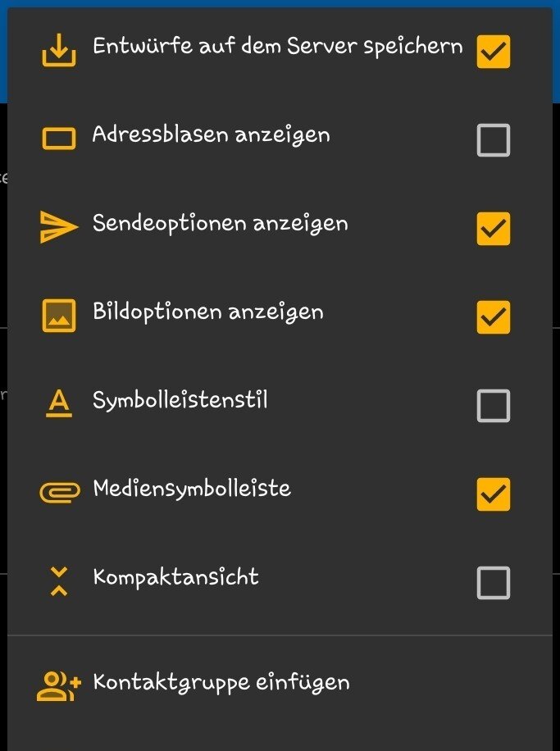Choose the Adressblasen anzeigen menu label
Image resolution: width=560 pixels, height=751 pixels.
212,134
